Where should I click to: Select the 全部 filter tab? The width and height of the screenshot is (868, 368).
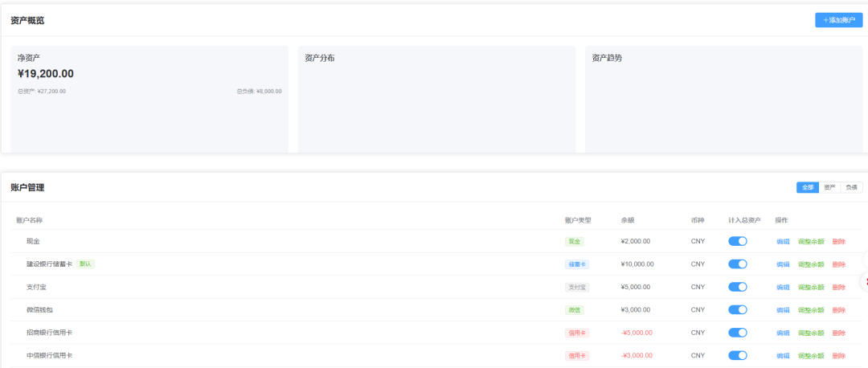(808, 187)
